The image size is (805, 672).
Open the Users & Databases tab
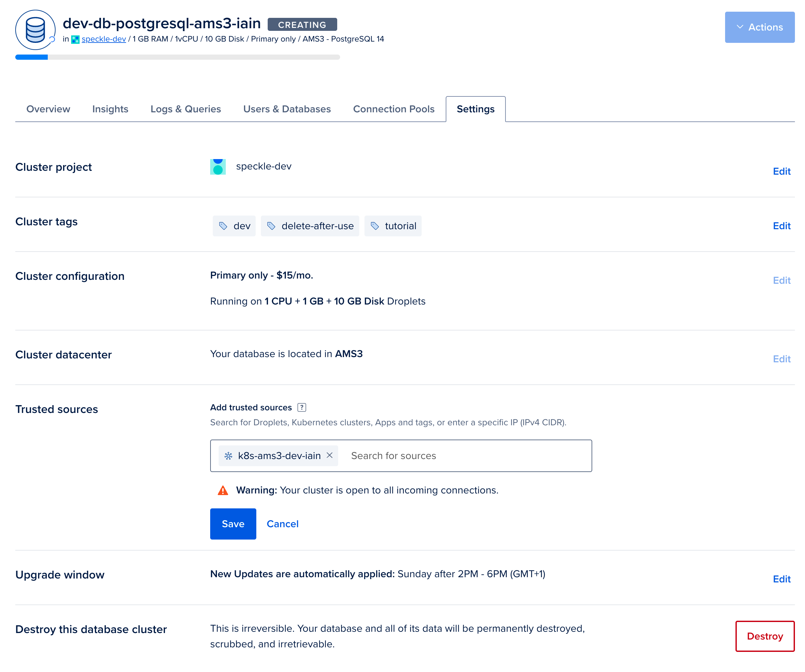(287, 109)
